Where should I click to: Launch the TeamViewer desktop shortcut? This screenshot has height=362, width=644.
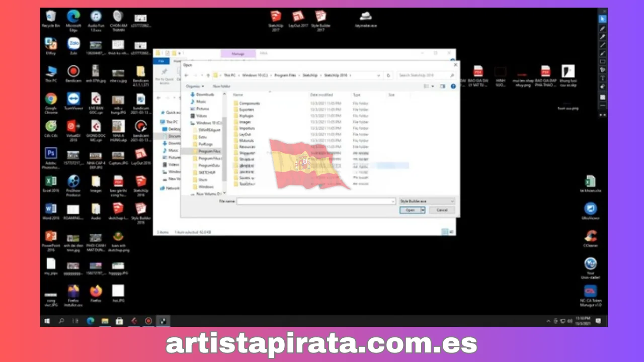(x=73, y=102)
